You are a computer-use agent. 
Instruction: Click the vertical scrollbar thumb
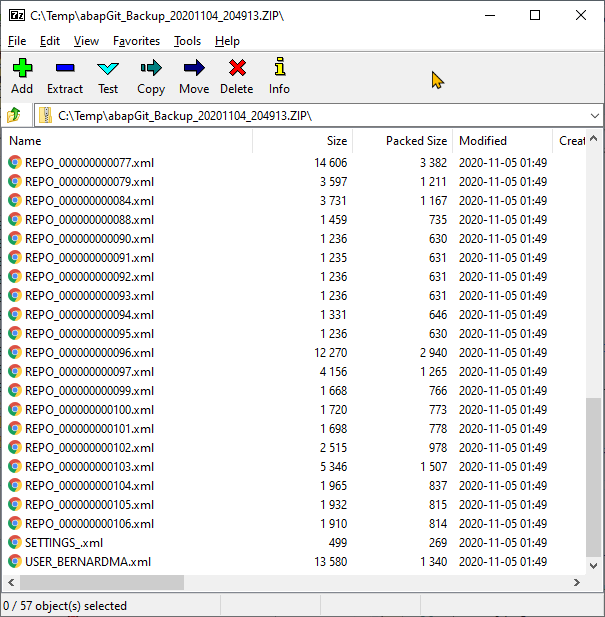(594, 477)
